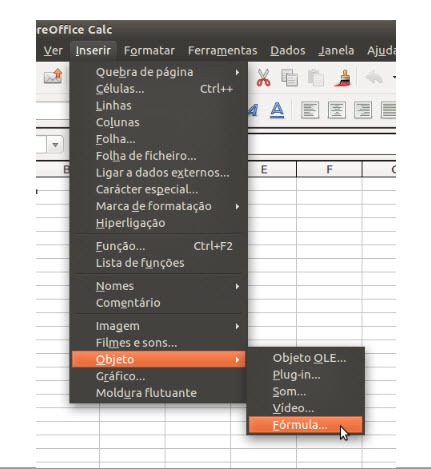Close the Inserir menu in menu bar
This screenshot has width=431, height=469.
[93, 50]
